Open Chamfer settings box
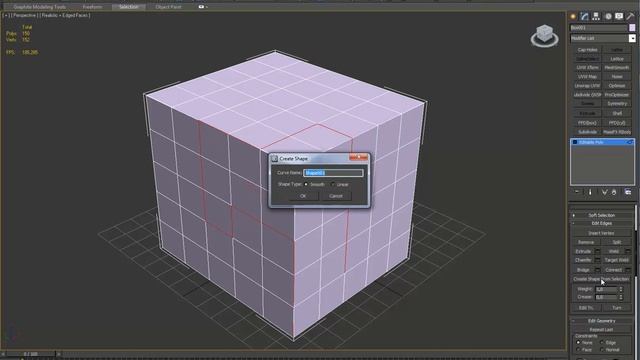The image size is (640, 360). (x=598, y=260)
